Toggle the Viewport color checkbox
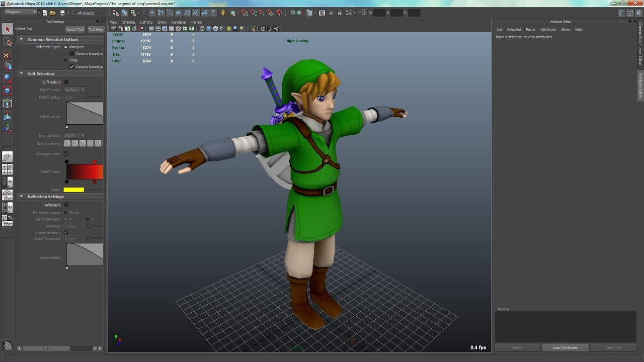This screenshot has height=362, width=644. coord(66,154)
